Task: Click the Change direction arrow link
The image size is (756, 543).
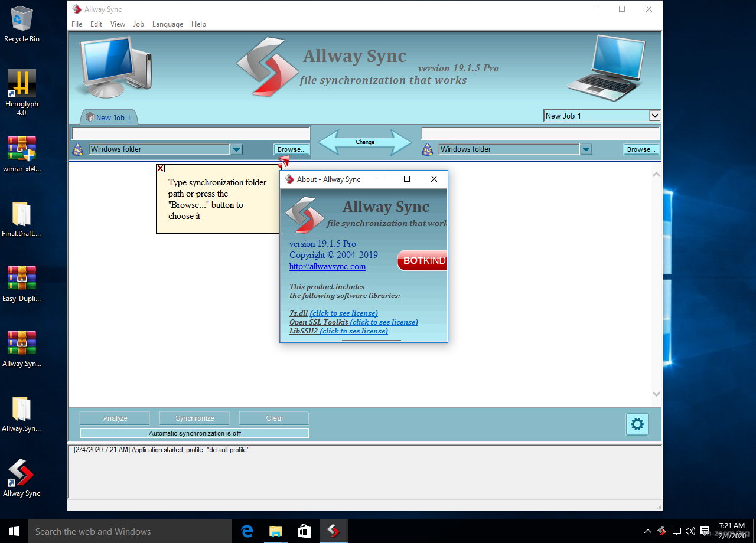Action: [x=364, y=142]
